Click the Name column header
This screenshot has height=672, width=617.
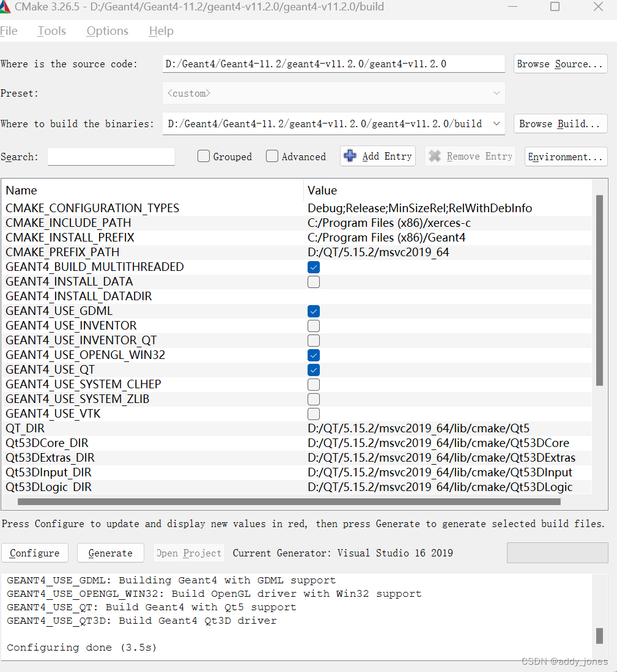(21, 190)
